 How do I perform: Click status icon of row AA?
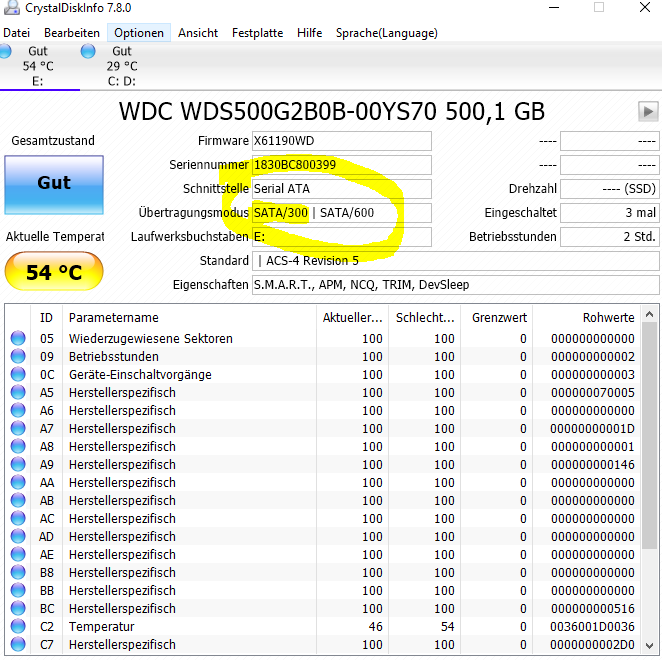pos(18,483)
